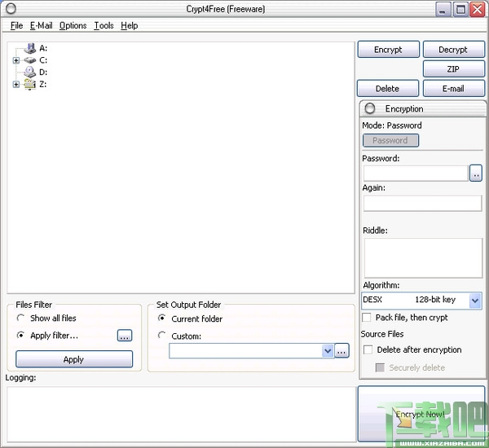Click the Encrypt button
Image resolution: width=489 pixels, height=448 pixels.
388,50
